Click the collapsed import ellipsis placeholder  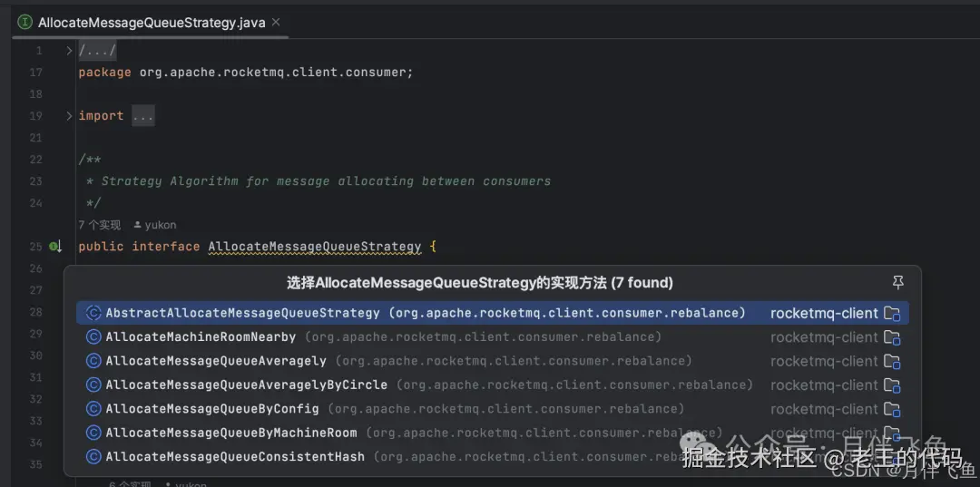[x=143, y=116]
